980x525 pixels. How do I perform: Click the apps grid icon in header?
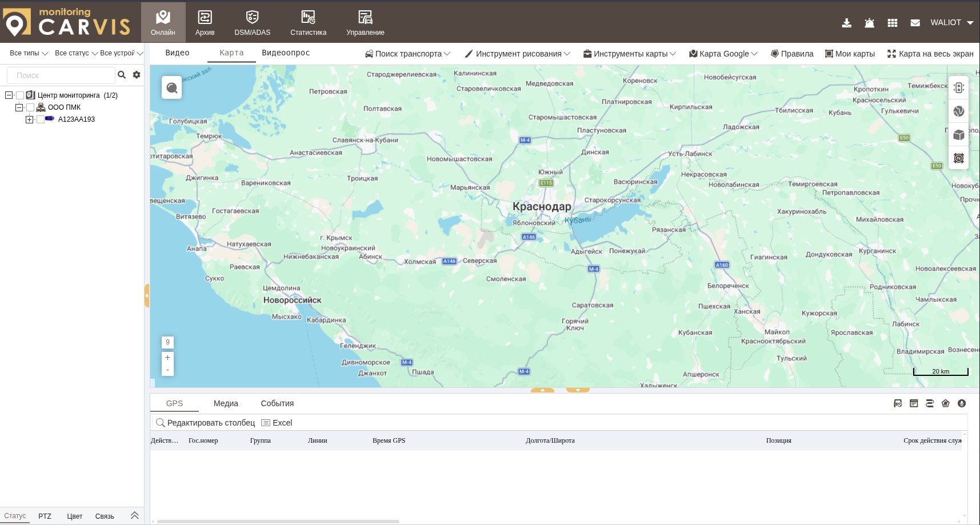click(892, 23)
